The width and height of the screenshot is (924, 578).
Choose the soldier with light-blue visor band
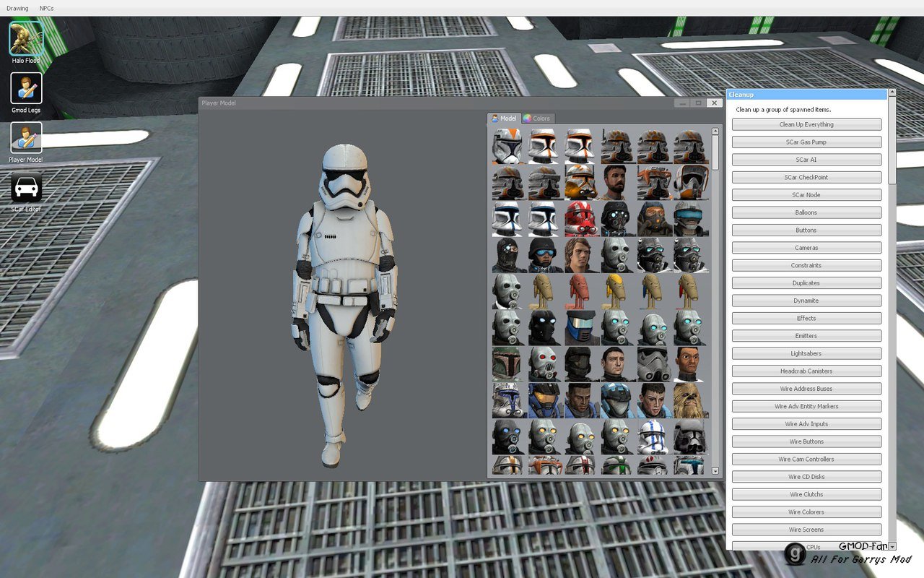coord(691,218)
